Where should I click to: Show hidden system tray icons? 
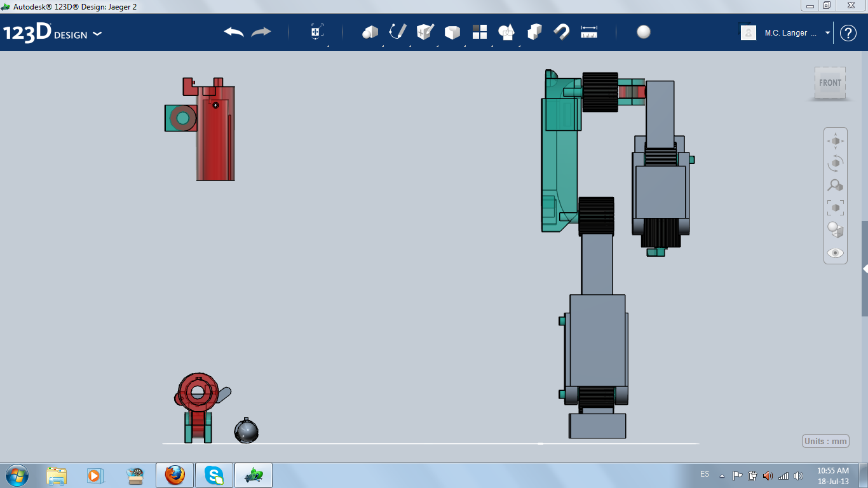(722, 475)
